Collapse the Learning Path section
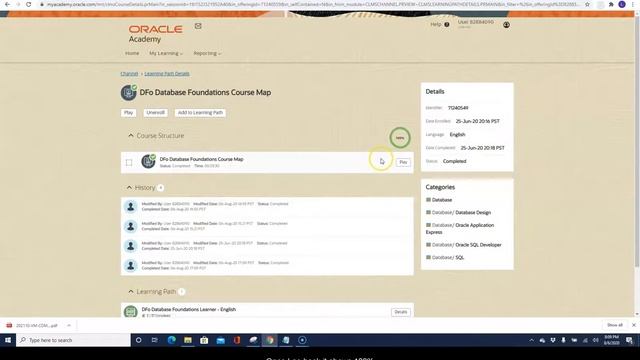Image resolution: width=640 pixels, height=360 pixels. click(x=131, y=292)
